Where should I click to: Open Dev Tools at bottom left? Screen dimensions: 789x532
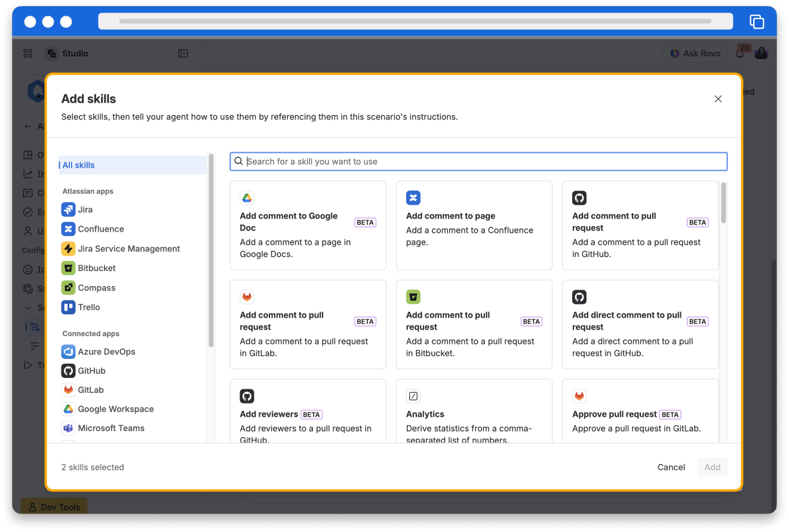click(54, 507)
